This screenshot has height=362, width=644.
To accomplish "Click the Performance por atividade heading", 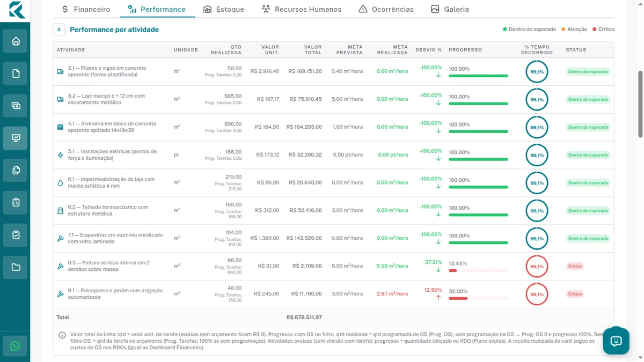I will (114, 30).
